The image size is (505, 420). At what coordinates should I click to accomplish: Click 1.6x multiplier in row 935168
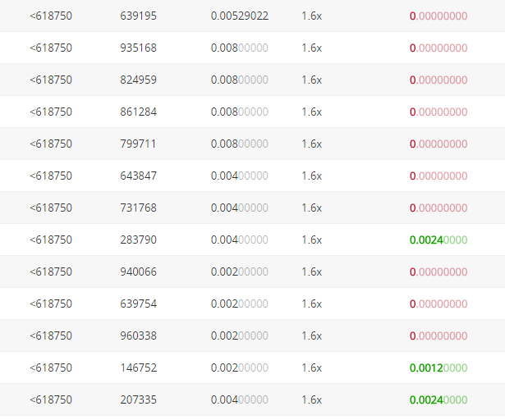[x=311, y=48]
